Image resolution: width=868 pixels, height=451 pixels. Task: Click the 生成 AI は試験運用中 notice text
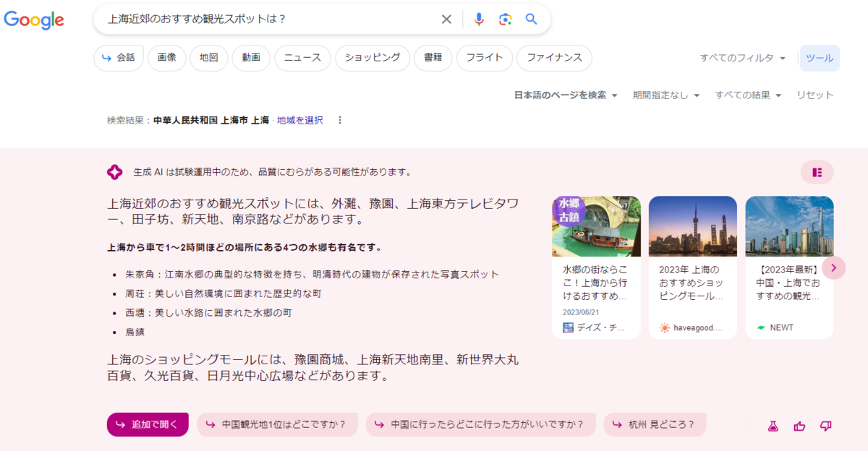[x=273, y=172]
